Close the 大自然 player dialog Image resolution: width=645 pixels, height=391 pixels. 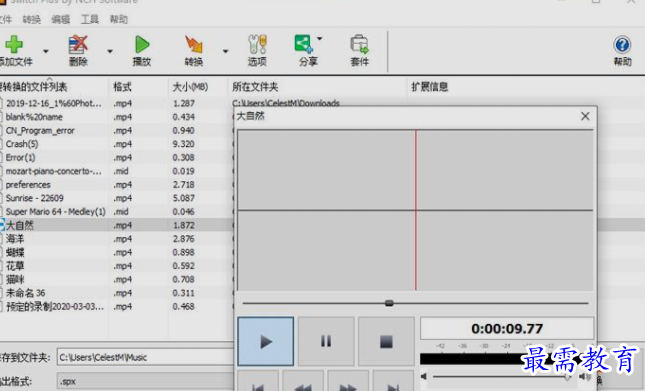click(585, 116)
